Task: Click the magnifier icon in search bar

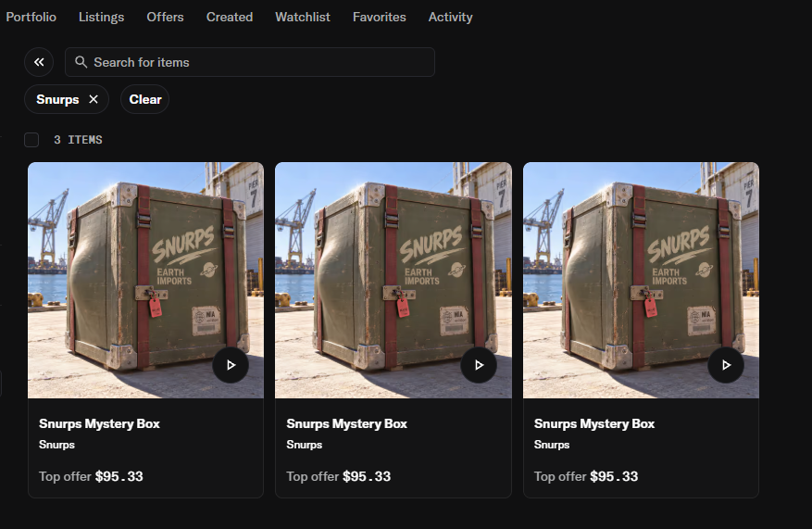Action: pyautogui.click(x=81, y=62)
